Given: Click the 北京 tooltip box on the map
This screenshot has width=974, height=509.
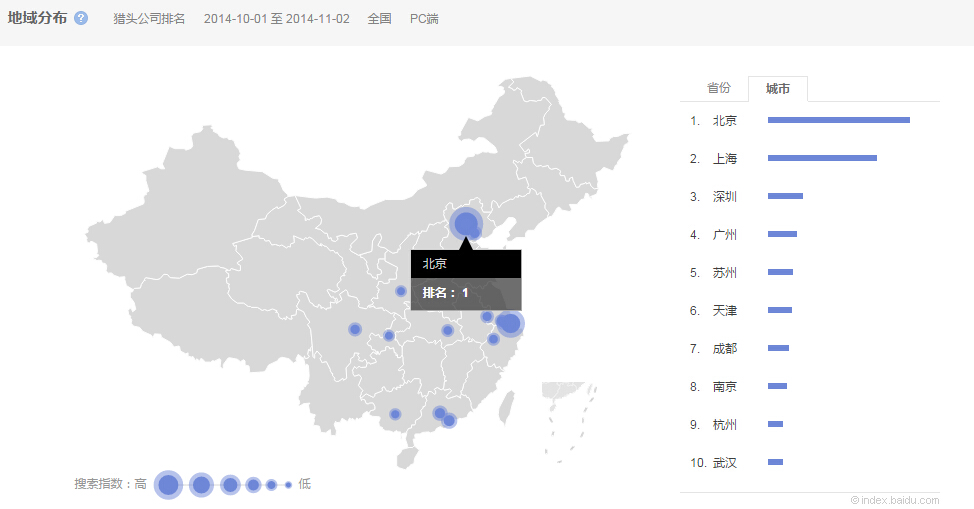Looking at the screenshot, I should (x=465, y=280).
